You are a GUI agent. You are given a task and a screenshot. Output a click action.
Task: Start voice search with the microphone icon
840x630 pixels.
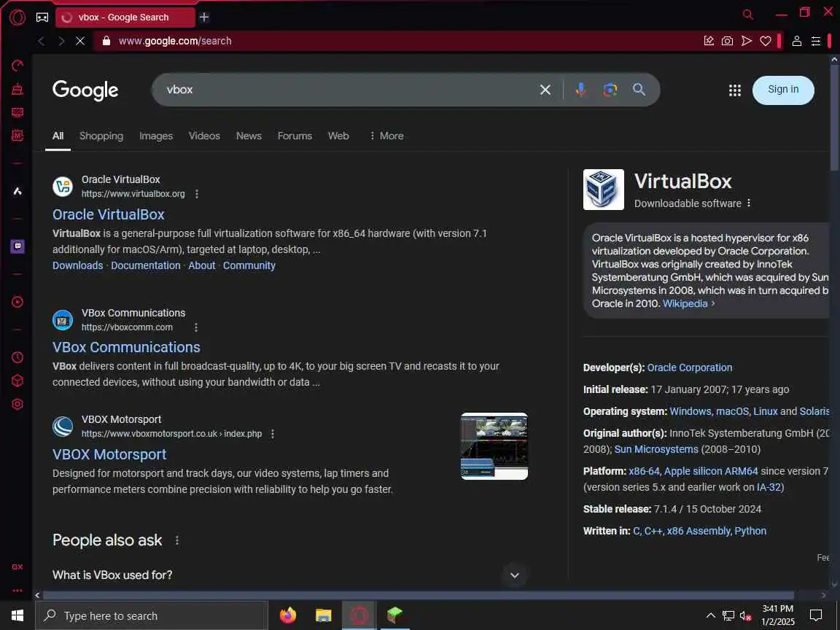click(580, 90)
